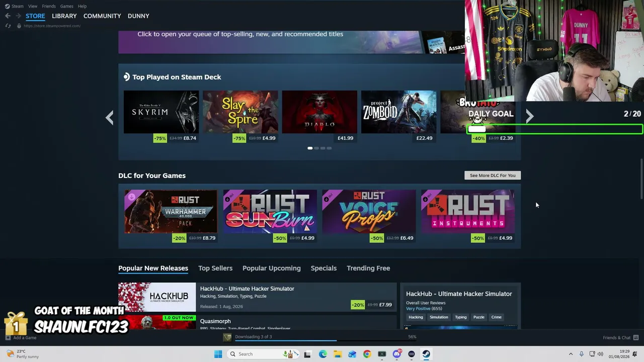Click the downloading game icon in the status bar

227,337
